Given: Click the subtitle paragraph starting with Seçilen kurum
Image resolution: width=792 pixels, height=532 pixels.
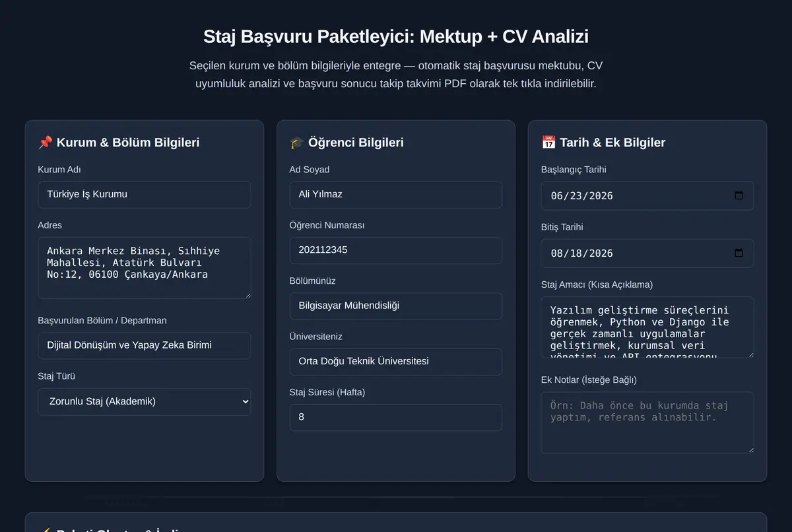Looking at the screenshot, I should pos(396,75).
